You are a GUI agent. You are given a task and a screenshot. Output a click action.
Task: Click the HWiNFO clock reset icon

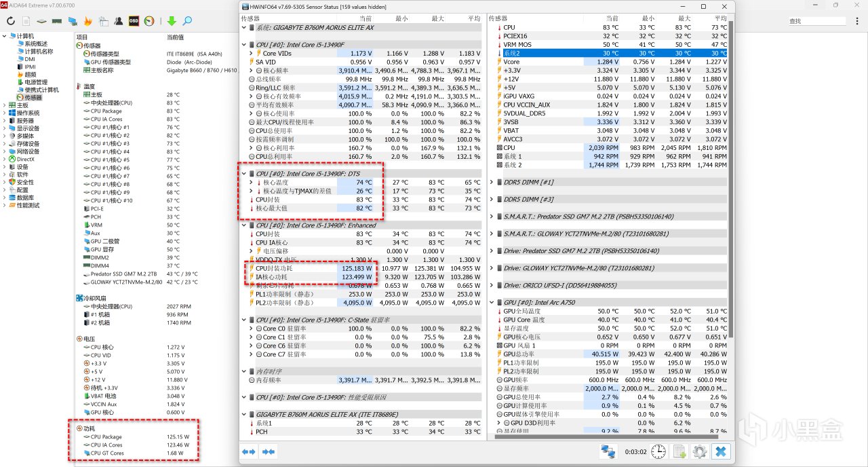tap(658, 451)
